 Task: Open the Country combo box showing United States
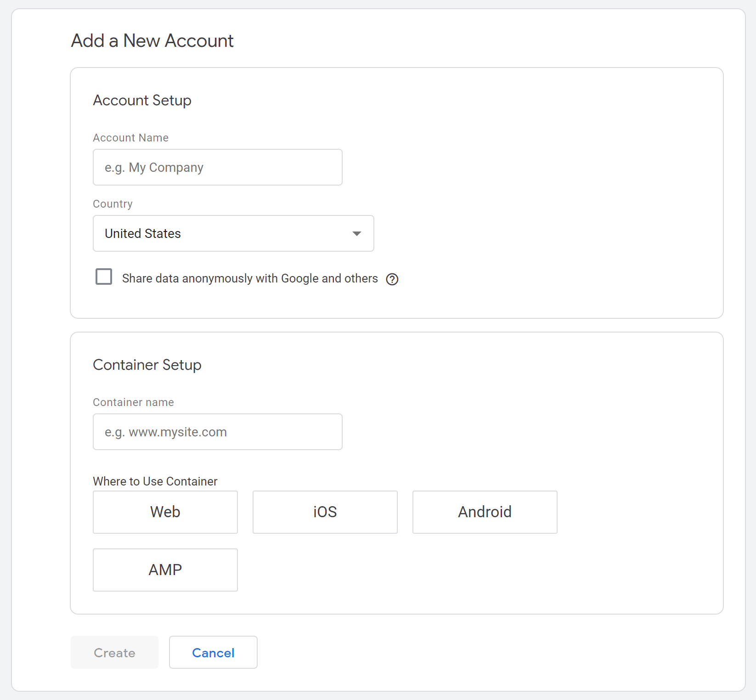pyautogui.click(x=233, y=233)
